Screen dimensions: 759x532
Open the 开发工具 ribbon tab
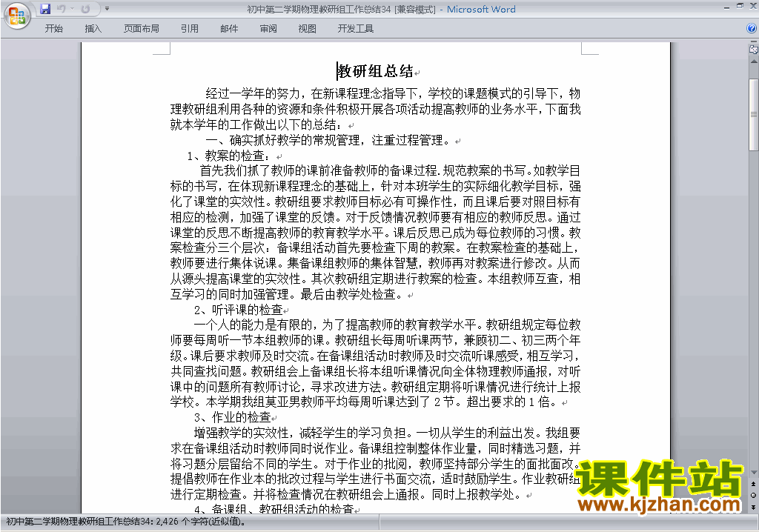pyautogui.click(x=355, y=29)
